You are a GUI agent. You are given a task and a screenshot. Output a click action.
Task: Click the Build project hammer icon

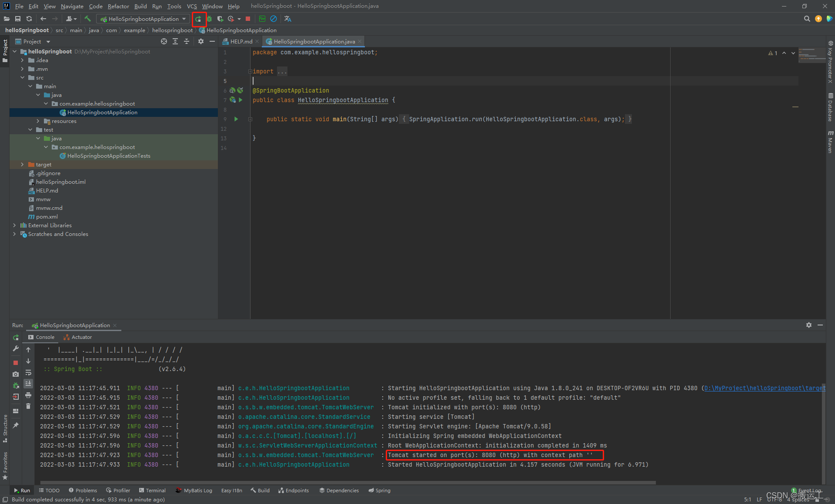87,19
